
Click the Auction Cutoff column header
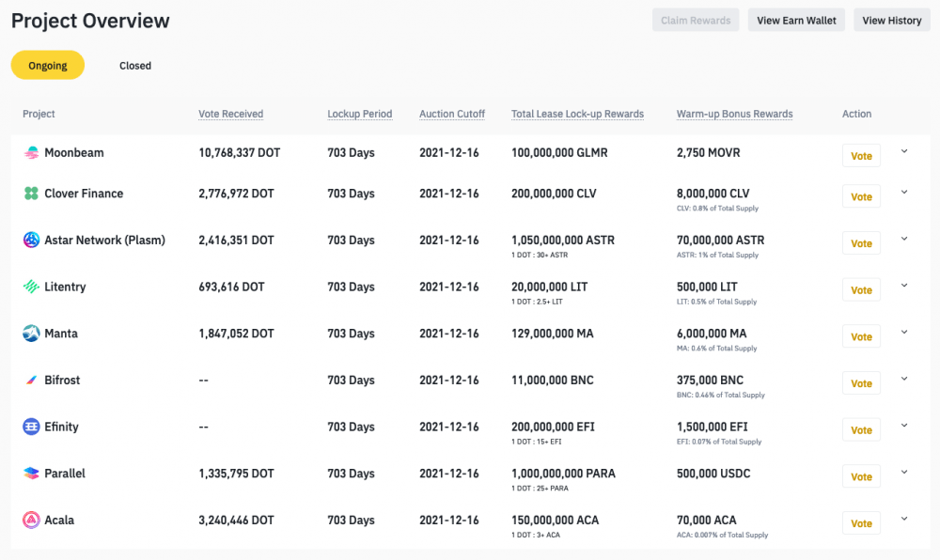click(x=452, y=114)
